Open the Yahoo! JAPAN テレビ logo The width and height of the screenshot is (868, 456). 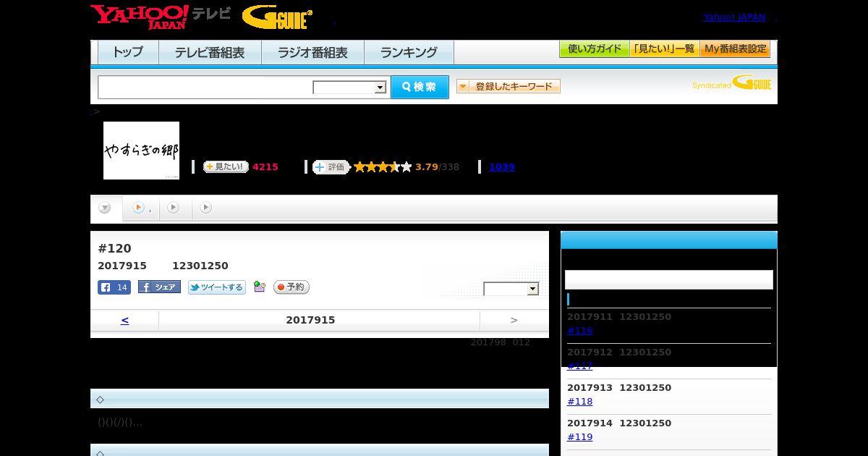tap(161, 17)
